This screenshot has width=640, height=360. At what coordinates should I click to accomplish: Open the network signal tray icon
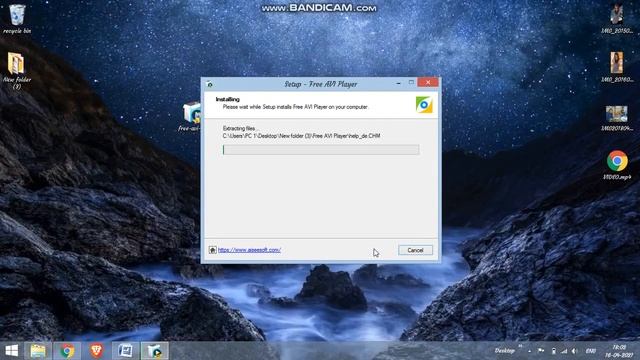click(564, 351)
